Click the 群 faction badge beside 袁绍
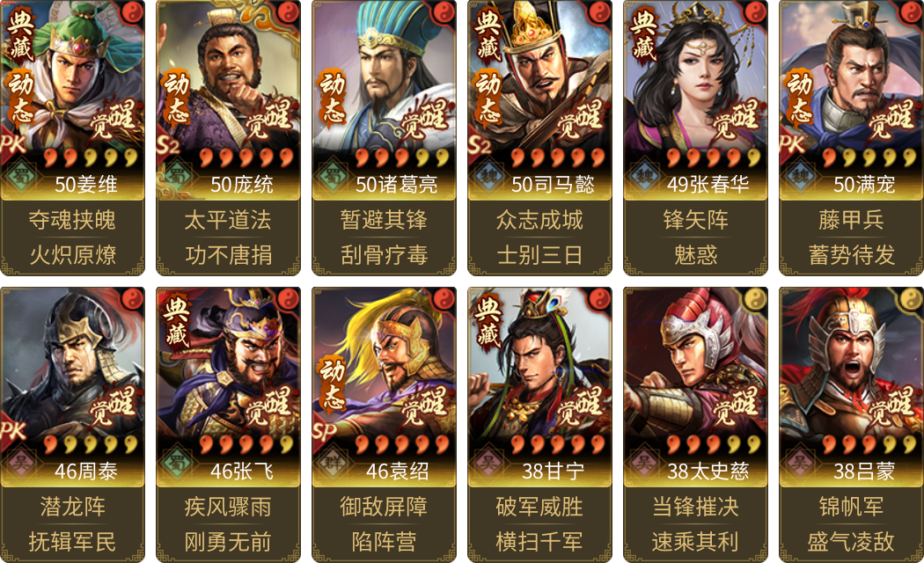This screenshot has height=563, width=924. pyautogui.click(x=333, y=463)
